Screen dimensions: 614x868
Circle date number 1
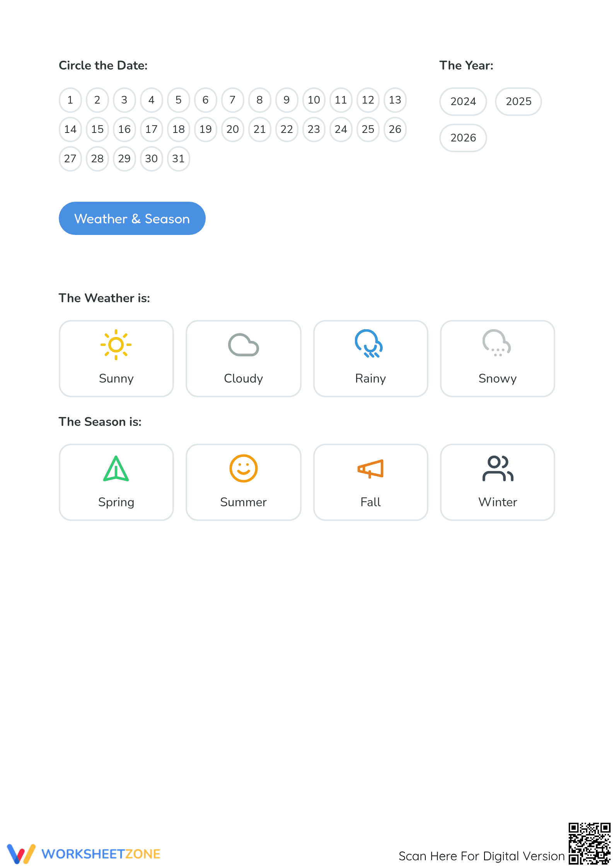(70, 100)
